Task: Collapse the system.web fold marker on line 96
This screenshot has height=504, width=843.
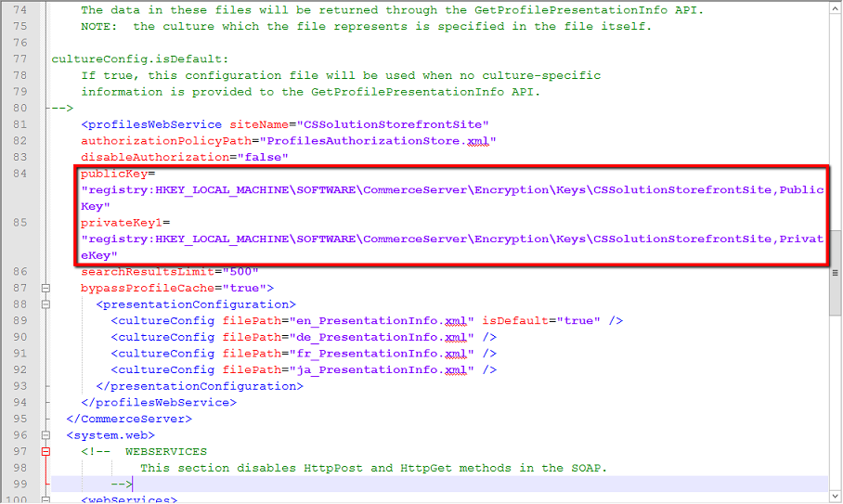Action: coord(45,435)
